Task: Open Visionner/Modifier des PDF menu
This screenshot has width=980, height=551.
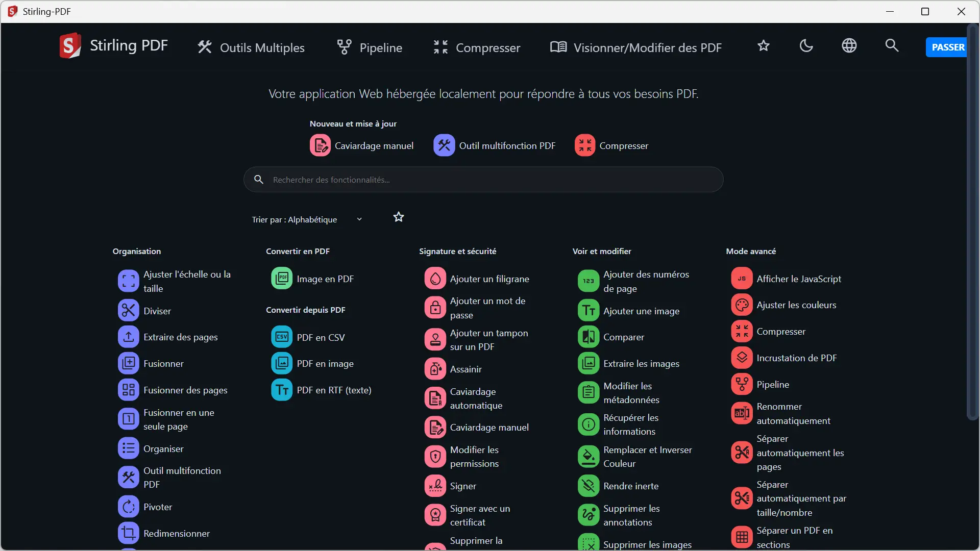Action: (636, 47)
